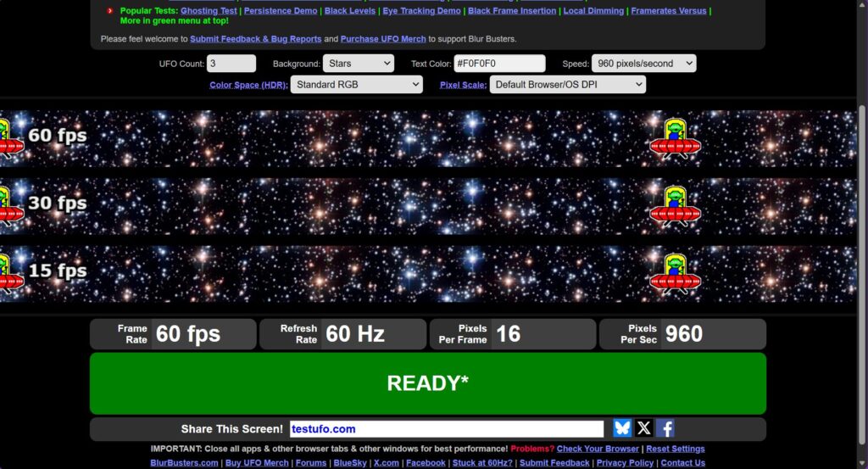
Task: Click the UFO in the 30 fps row
Action: (x=675, y=207)
